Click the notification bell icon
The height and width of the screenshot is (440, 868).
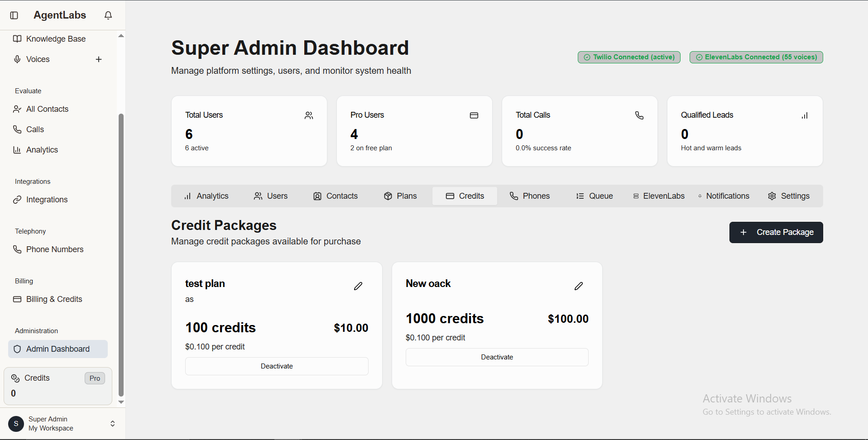108,15
